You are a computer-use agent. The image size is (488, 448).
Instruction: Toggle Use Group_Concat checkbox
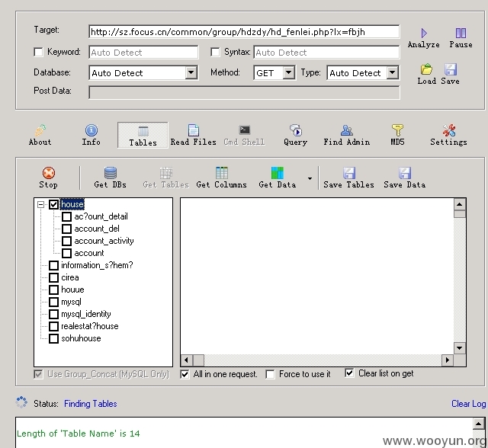click(x=38, y=374)
